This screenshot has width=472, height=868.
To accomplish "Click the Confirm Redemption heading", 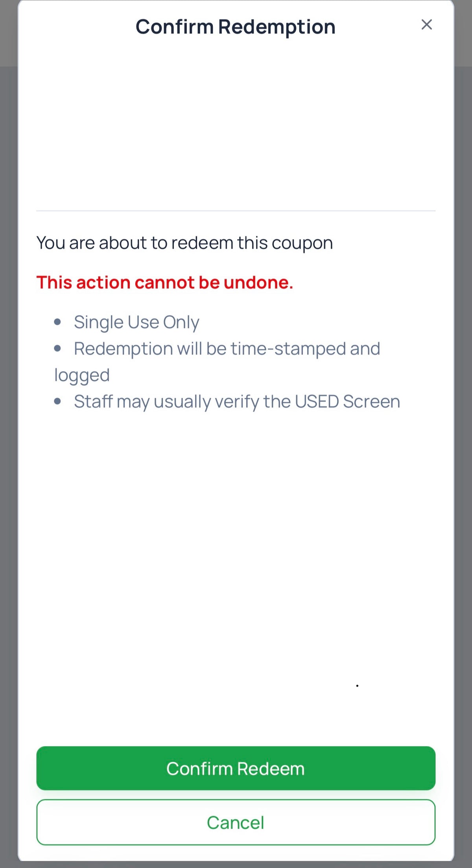I will click(x=235, y=27).
